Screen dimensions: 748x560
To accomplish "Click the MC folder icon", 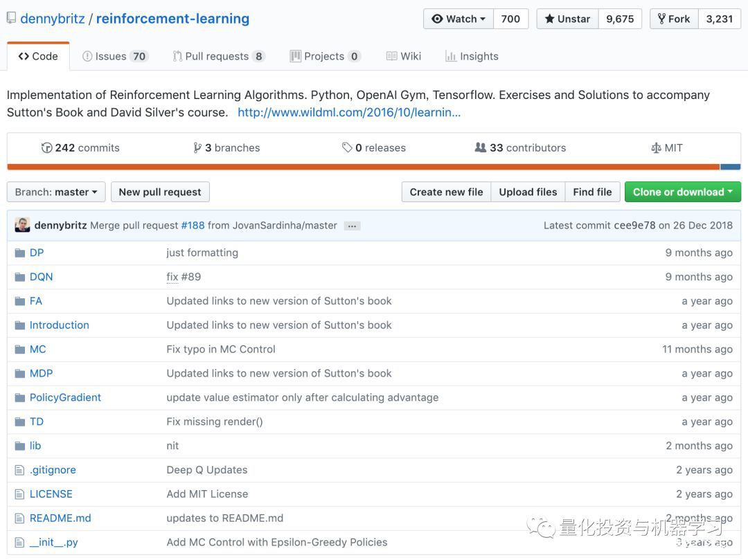I will point(19,350).
